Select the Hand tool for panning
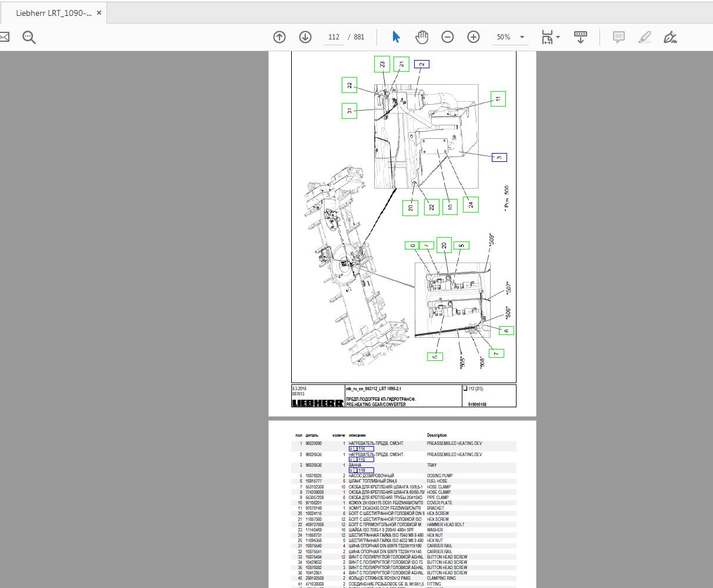The width and height of the screenshot is (713, 588). tap(422, 36)
